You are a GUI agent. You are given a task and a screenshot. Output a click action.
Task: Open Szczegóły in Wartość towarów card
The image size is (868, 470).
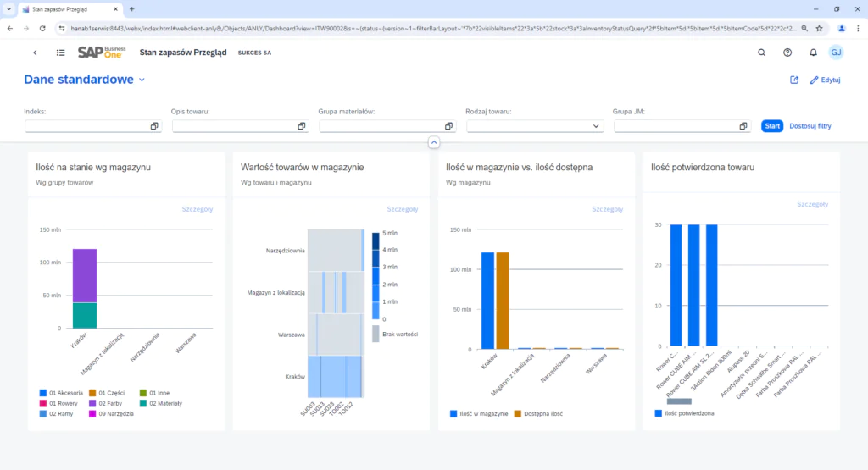403,208
